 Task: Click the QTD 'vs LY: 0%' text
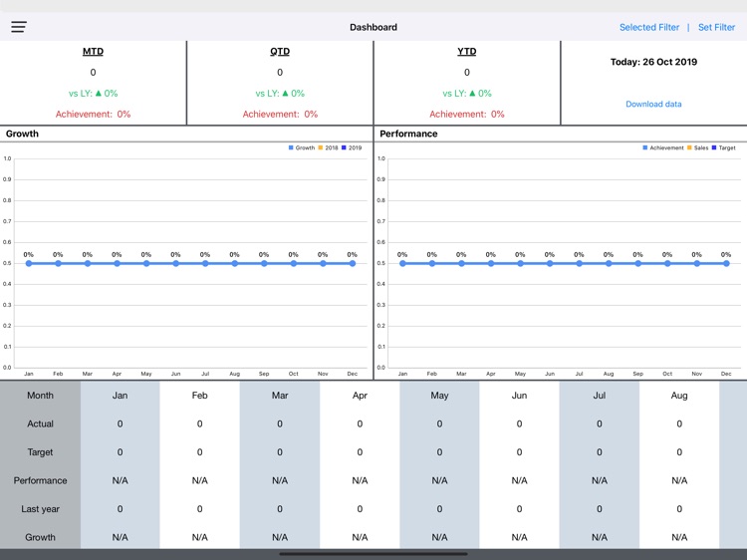pos(280,94)
